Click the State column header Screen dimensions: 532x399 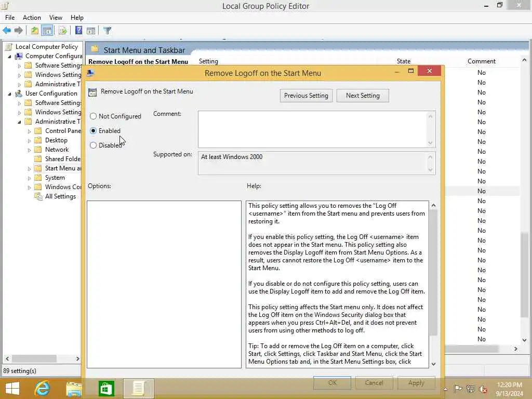tap(404, 61)
